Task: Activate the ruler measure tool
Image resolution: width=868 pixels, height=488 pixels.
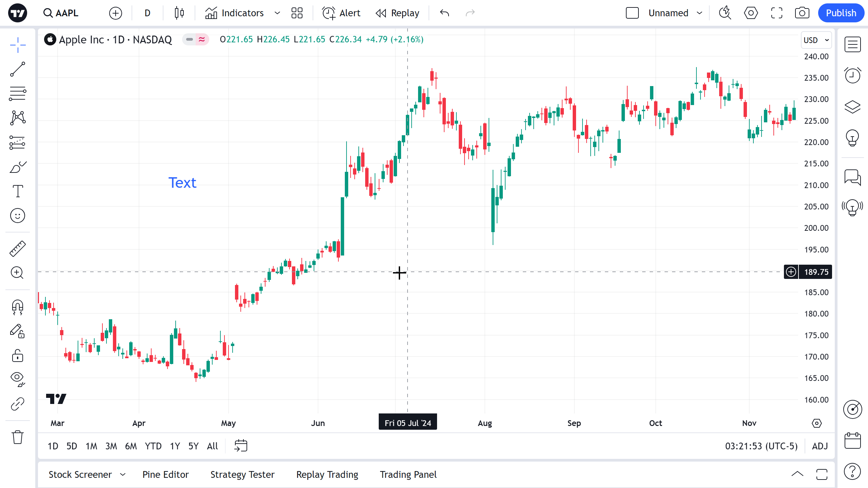Action: [x=18, y=248]
